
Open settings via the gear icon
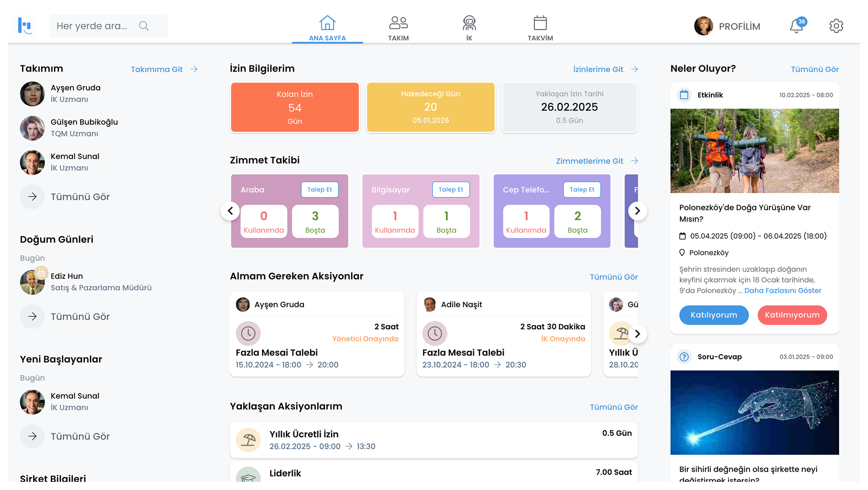(x=836, y=26)
